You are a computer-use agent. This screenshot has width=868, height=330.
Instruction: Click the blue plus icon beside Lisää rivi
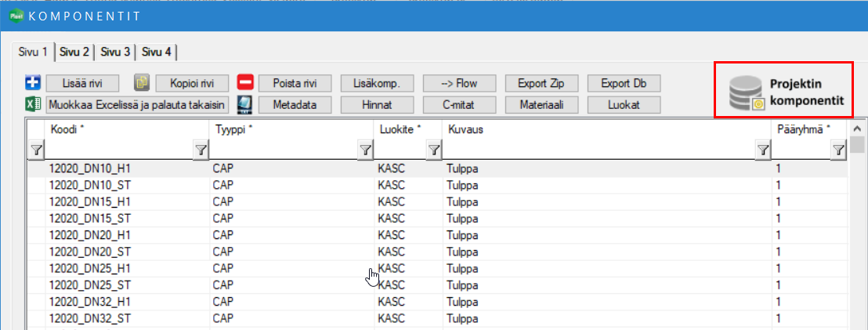pos(33,83)
